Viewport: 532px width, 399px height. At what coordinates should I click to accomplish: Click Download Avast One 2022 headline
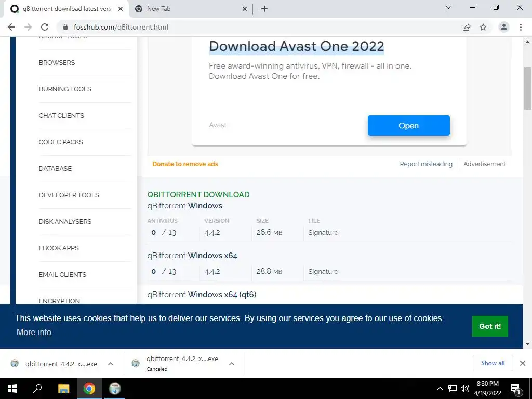click(x=297, y=46)
